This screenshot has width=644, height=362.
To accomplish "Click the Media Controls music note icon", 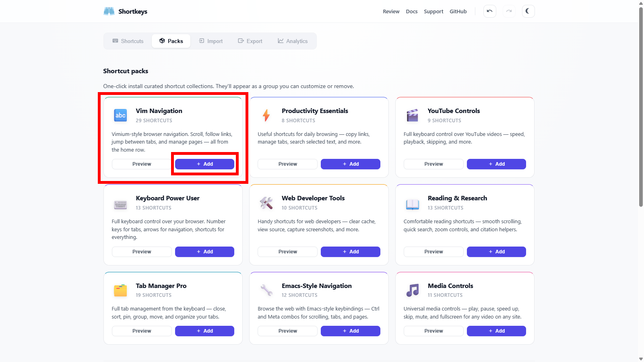I will [412, 290].
